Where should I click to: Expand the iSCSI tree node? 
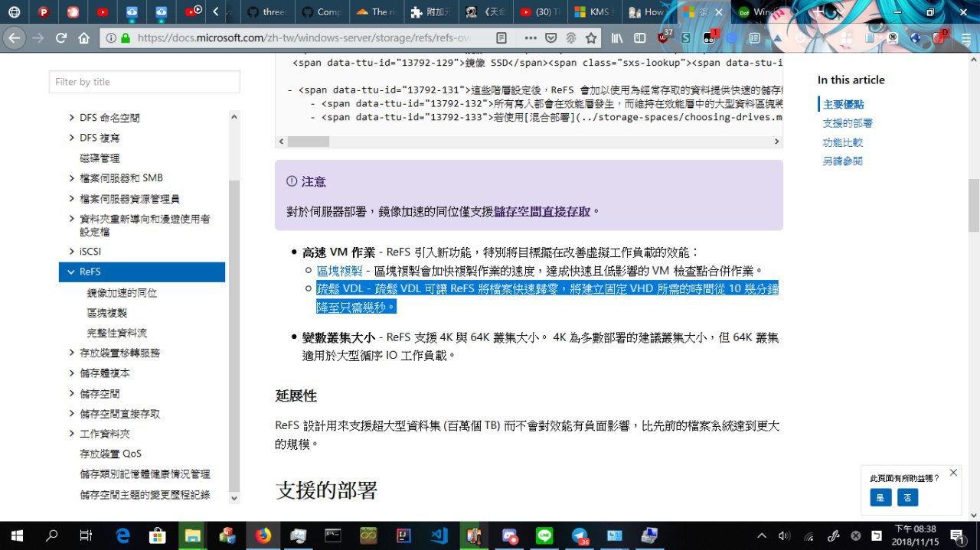(71, 251)
